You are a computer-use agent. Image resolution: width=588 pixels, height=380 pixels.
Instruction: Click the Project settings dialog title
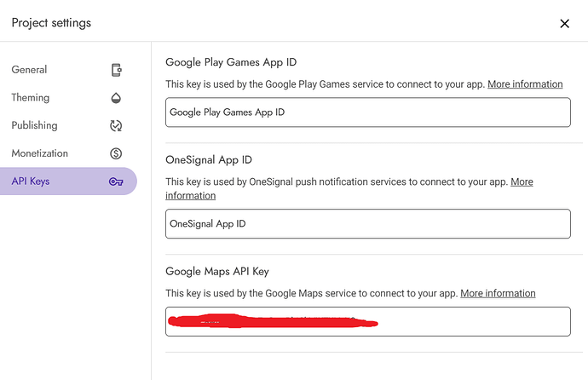pos(51,23)
